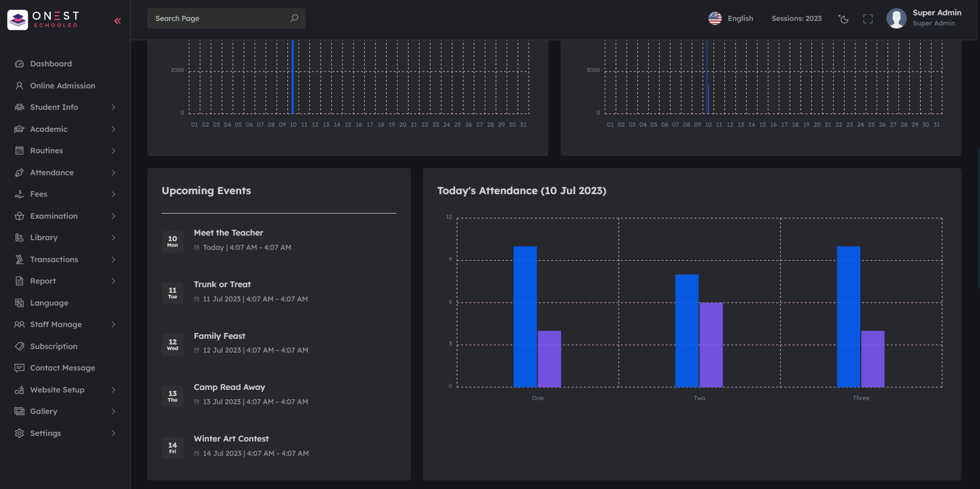Click the Gallery images icon
Viewport: 980px width, 489px height.
20,411
